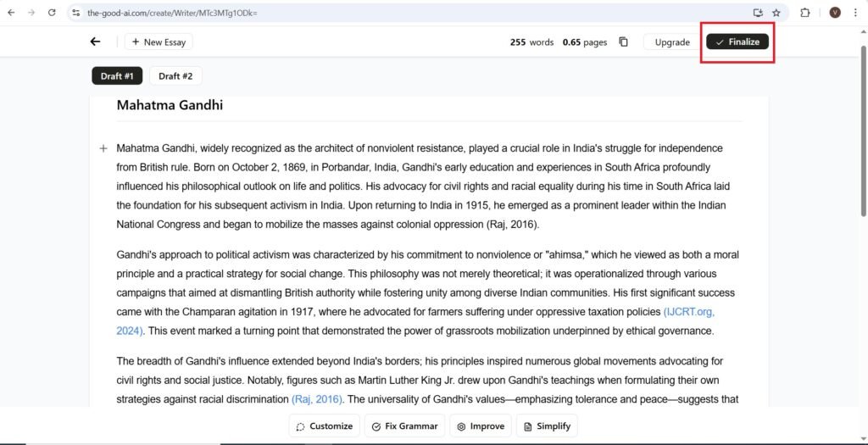Switch to the Draft #1 tab
The image size is (868, 445).
click(x=117, y=76)
